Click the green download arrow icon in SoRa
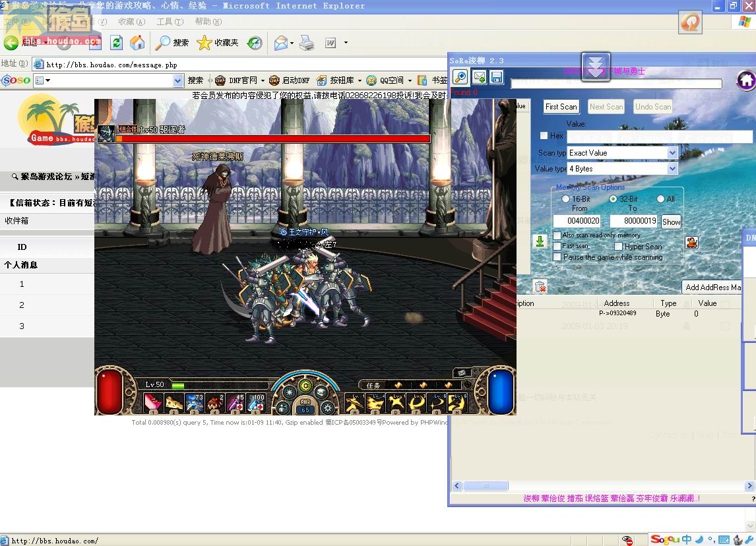This screenshot has height=546, width=756. pyautogui.click(x=540, y=241)
